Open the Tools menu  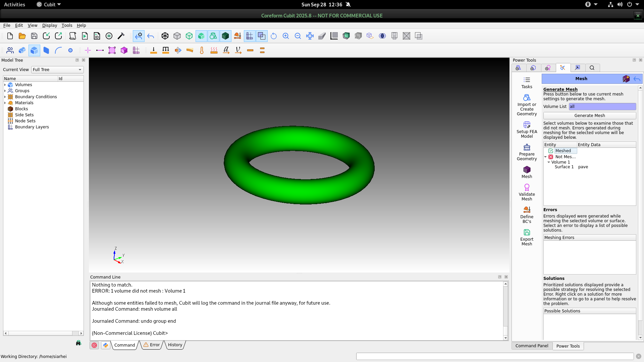(x=67, y=25)
